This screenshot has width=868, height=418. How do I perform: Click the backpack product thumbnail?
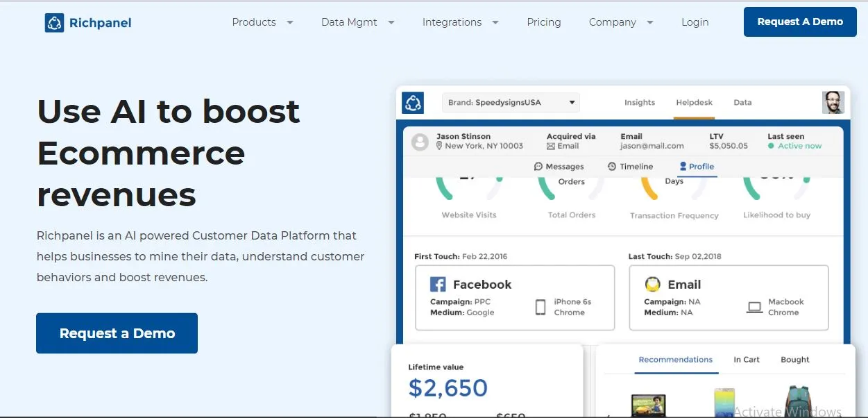799,402
